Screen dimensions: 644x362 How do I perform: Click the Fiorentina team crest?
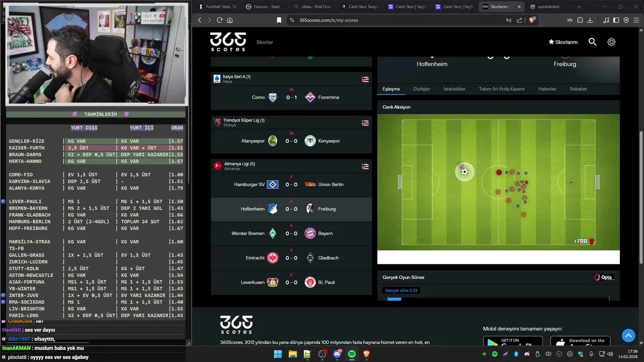click(310, 97)
